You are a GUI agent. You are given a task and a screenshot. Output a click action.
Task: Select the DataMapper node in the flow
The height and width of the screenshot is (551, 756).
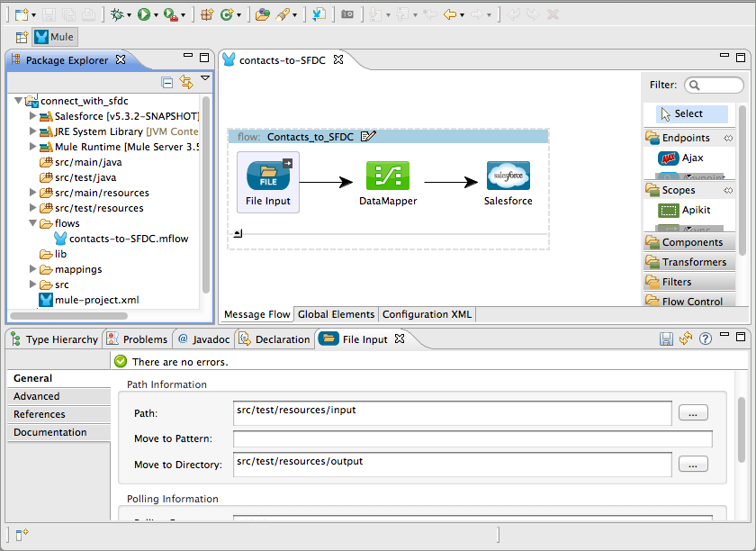coord(388,176)
